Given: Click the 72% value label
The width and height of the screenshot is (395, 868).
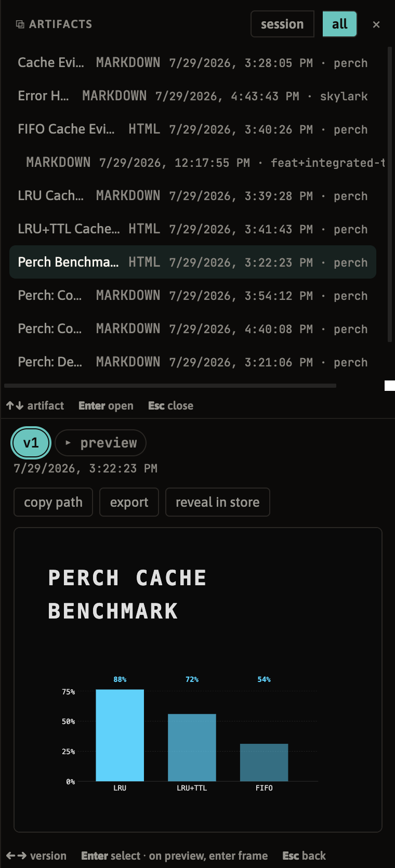Looking at the screenshot, I should pos(192,679).
